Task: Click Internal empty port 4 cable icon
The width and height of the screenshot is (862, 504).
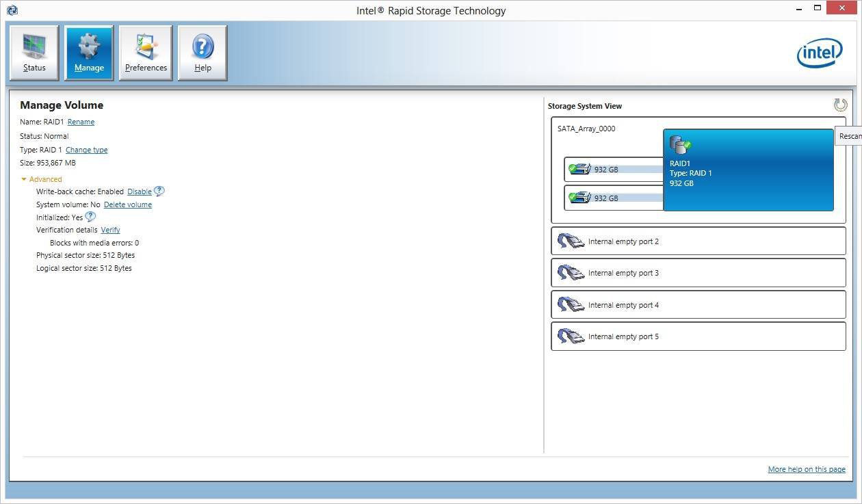Action: 571,305
